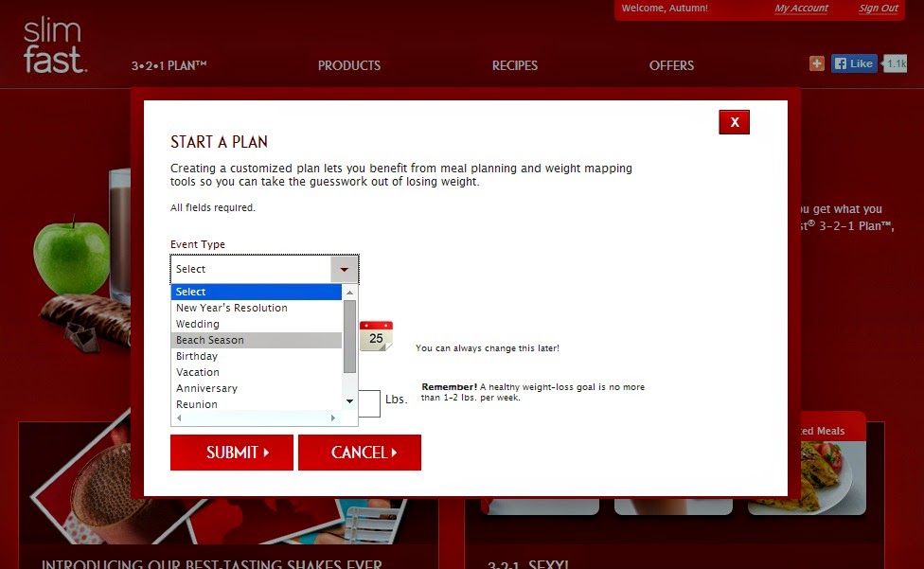Screen dimensions: 924x569
Task: Submit the plan form
Action: tap(232, 453)
